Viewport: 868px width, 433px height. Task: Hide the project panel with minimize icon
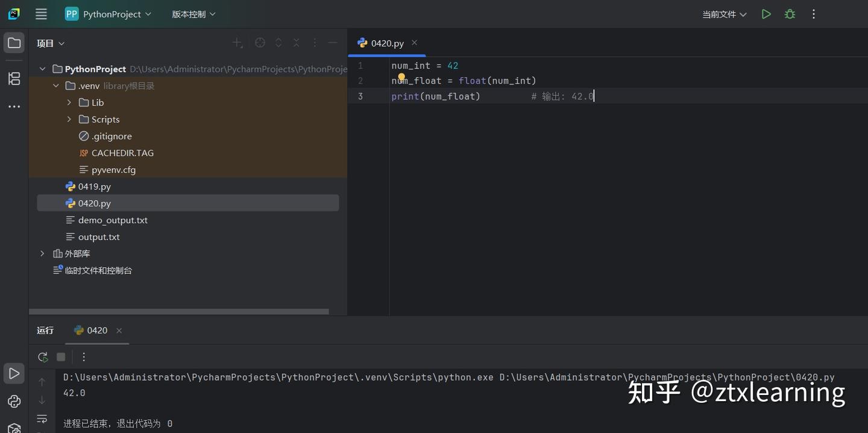[x=333, y=43]
